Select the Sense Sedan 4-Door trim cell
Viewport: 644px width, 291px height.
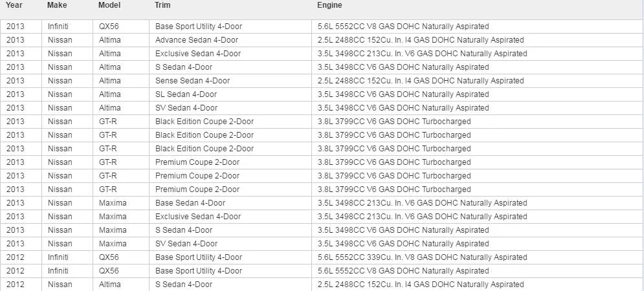click(x=230, y=81)
